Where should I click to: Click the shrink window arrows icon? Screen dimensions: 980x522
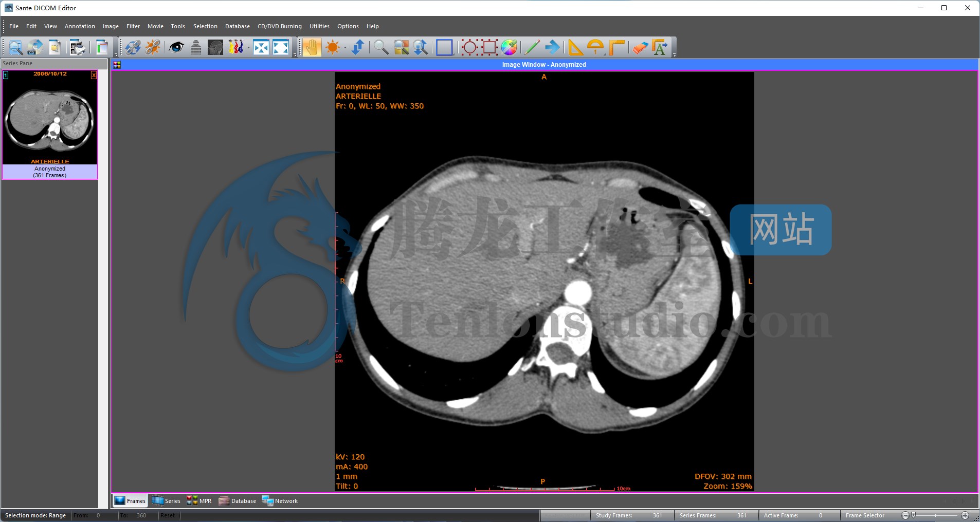tap(261, 47)
